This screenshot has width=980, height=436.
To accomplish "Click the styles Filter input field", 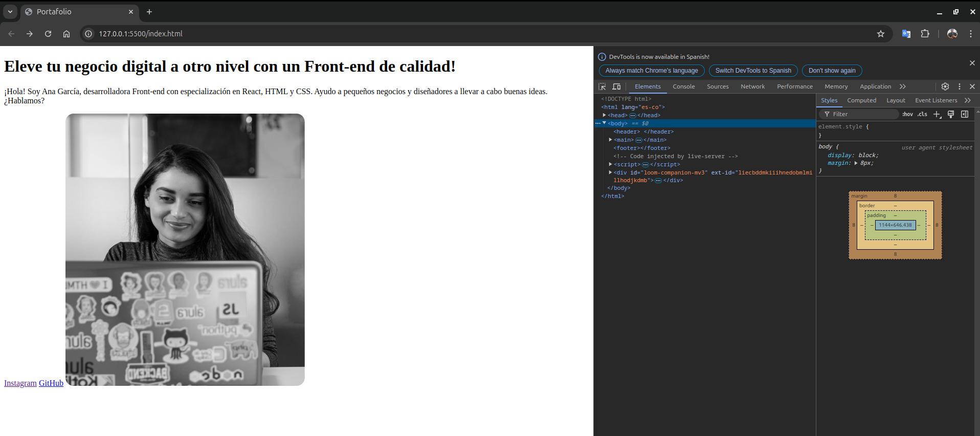I will (859, 114).
